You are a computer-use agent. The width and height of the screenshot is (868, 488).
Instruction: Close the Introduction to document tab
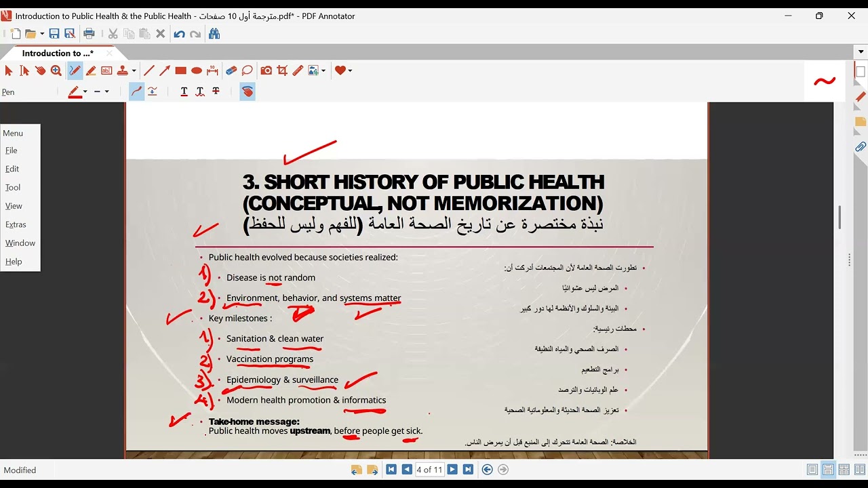click(109, 53)
